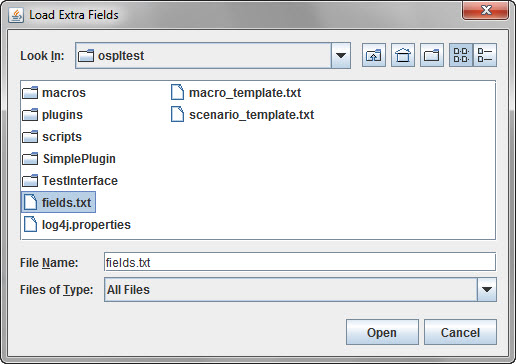
Task: Click the Open button
Action: coord(382,332)
